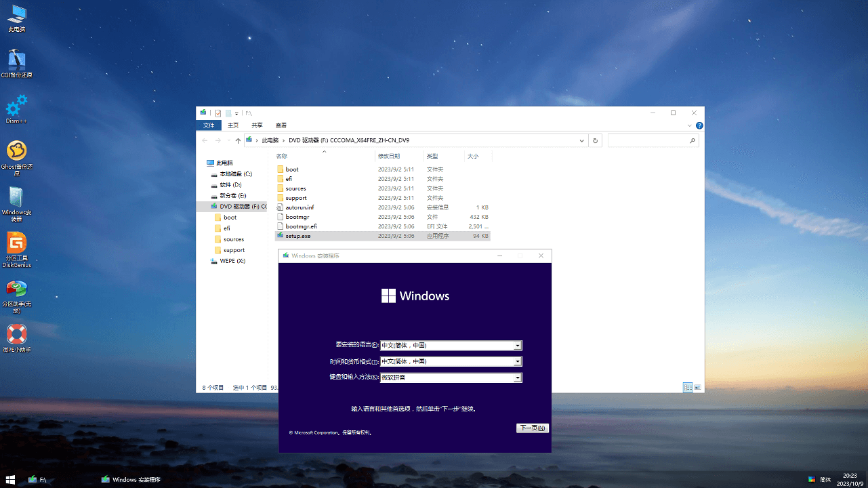This screenshot has width=868, height=488.
Task: Select the bootmgr.efi file
Action: click(x=382, y=226)
